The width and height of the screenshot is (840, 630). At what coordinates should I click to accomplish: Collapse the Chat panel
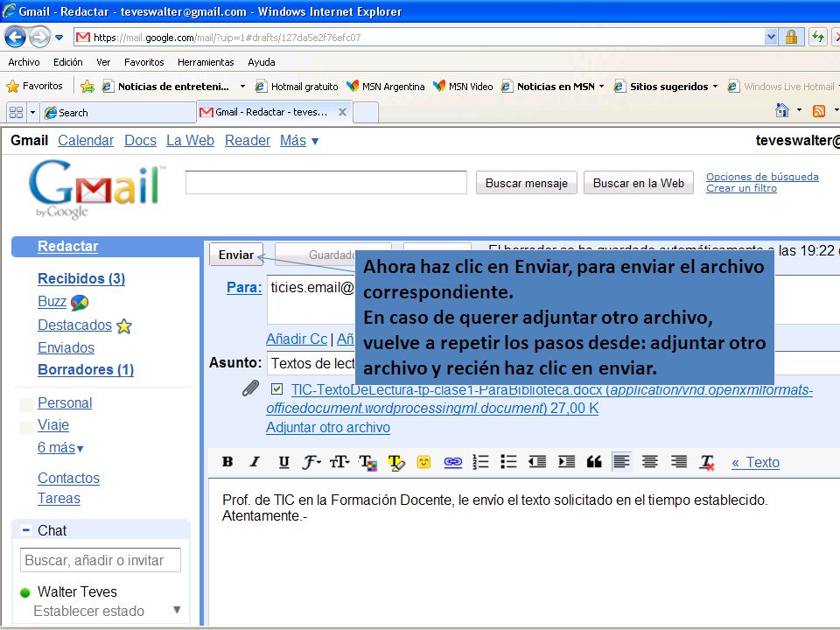tap(25, 530)
